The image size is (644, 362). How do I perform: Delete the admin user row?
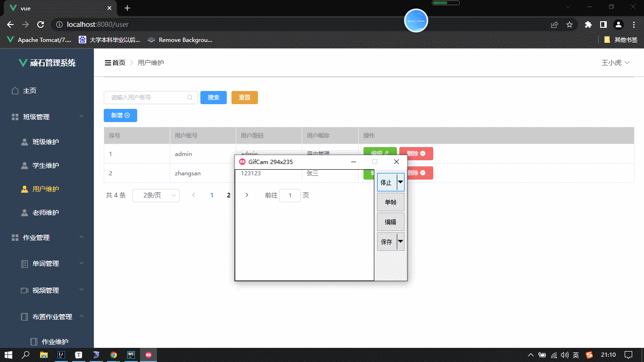(x=416, y=154)
